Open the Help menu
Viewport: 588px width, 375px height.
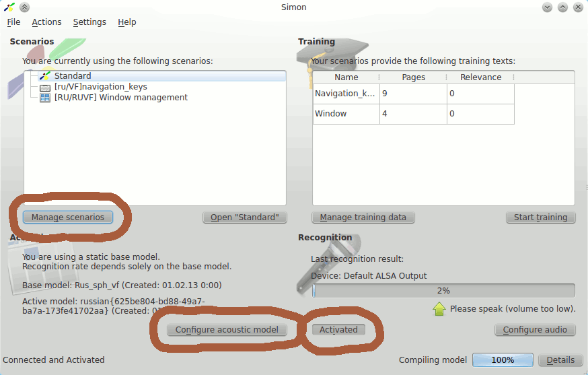pyautogui.click(x=126, y=22)
